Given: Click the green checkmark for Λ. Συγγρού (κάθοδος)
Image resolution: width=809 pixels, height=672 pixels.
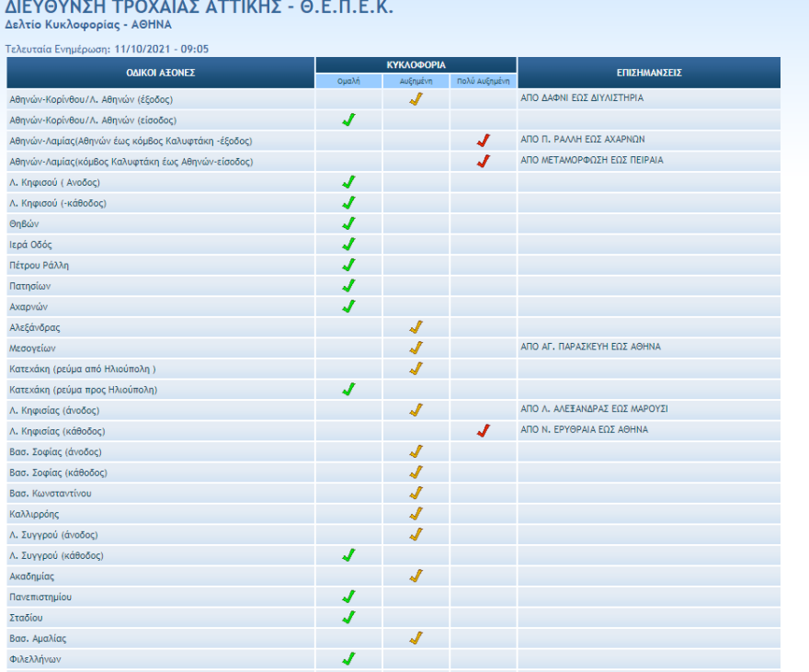Looking at the screenshot, I should tap(348, 555).
